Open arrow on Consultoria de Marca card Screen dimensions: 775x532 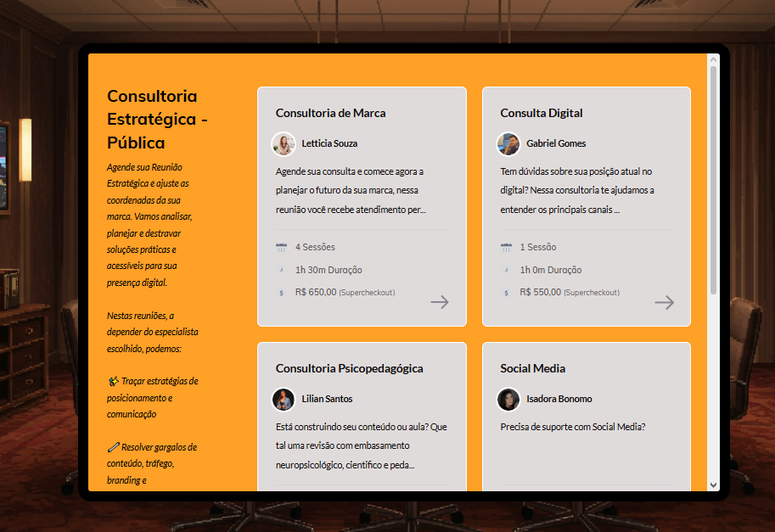[x=440, y=302]
